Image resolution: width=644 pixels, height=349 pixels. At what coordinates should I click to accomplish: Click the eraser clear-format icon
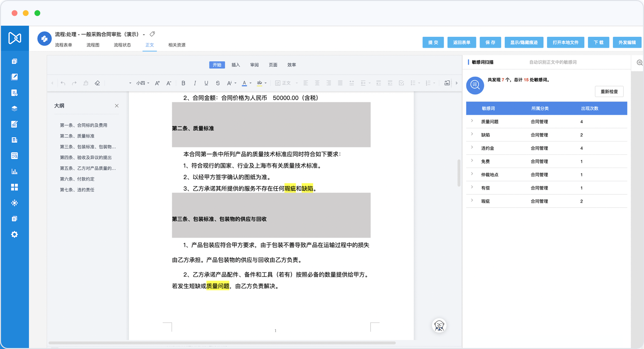pos(97,83)
